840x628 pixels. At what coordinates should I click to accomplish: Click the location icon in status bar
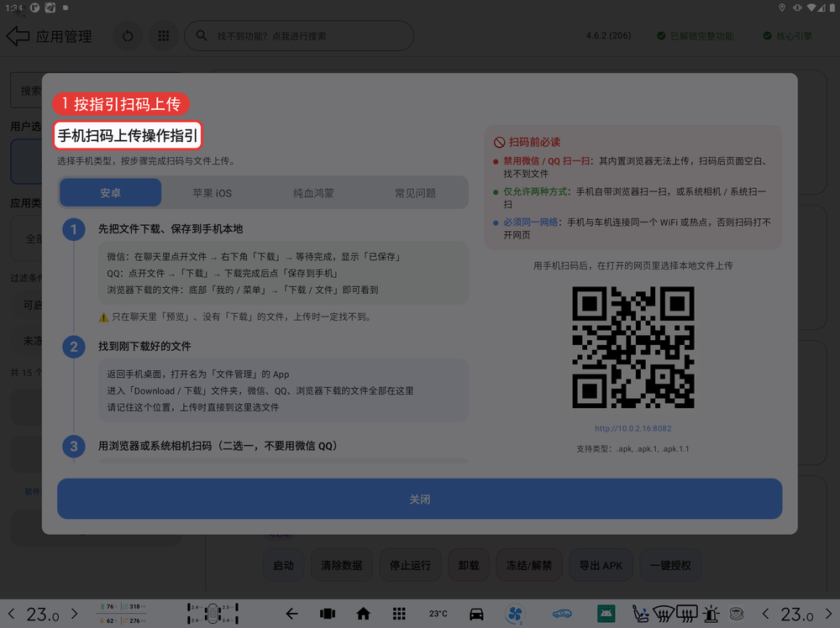782,8
